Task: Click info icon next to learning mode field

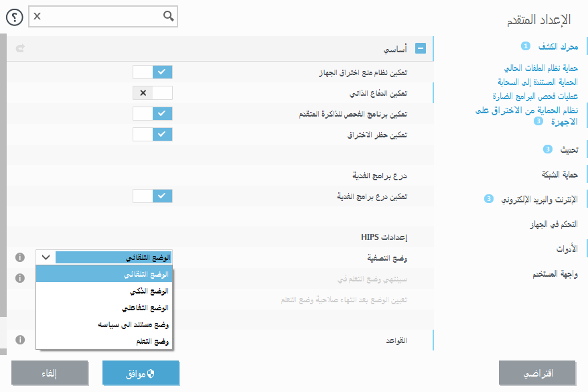Action: [20, 278]
